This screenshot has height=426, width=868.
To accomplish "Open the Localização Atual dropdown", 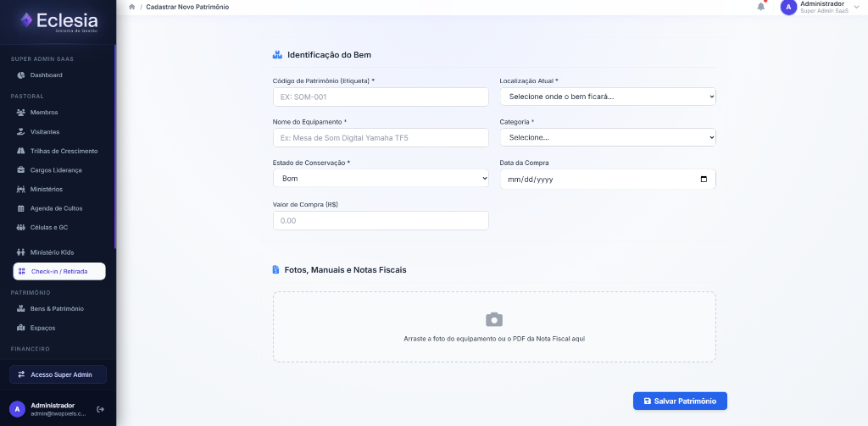I will [x=607, y=97].
